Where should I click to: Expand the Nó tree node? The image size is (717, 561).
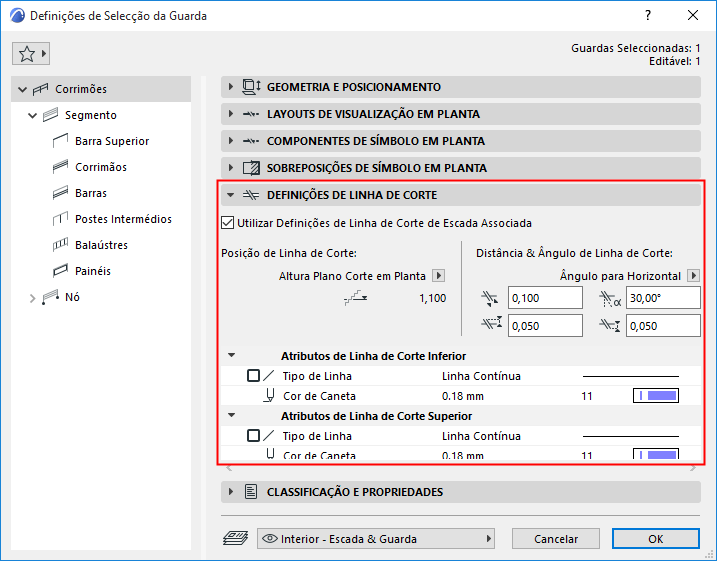[x=32, y=298]
